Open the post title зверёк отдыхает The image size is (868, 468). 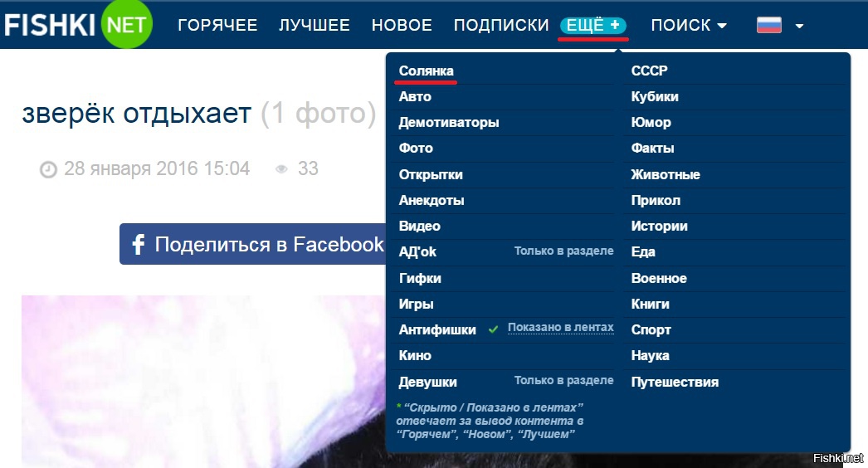[136, 114]
